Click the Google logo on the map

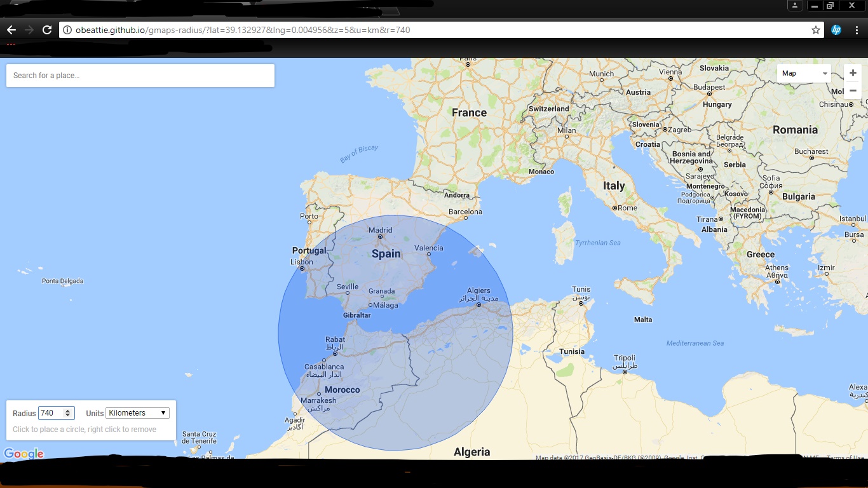24,454
